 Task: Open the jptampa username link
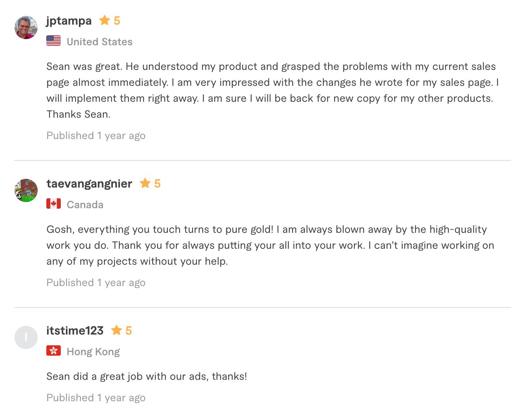tap(69, 21)
